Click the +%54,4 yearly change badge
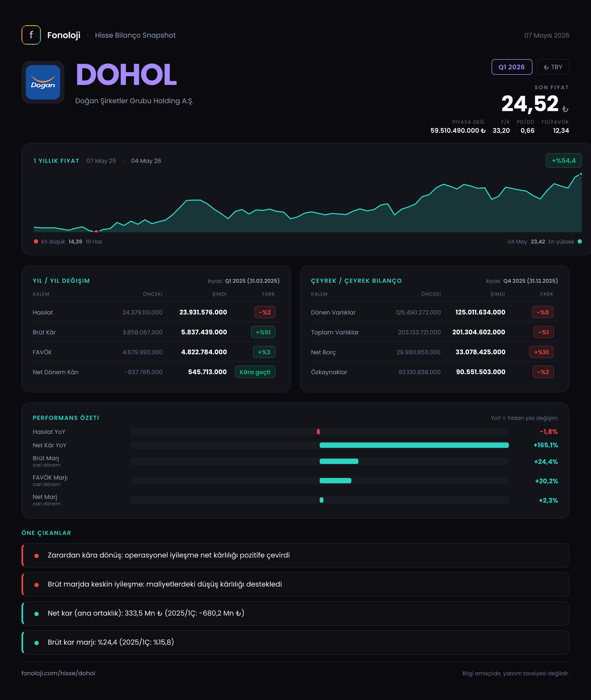 pyautogui.click(x=564, y=160)
